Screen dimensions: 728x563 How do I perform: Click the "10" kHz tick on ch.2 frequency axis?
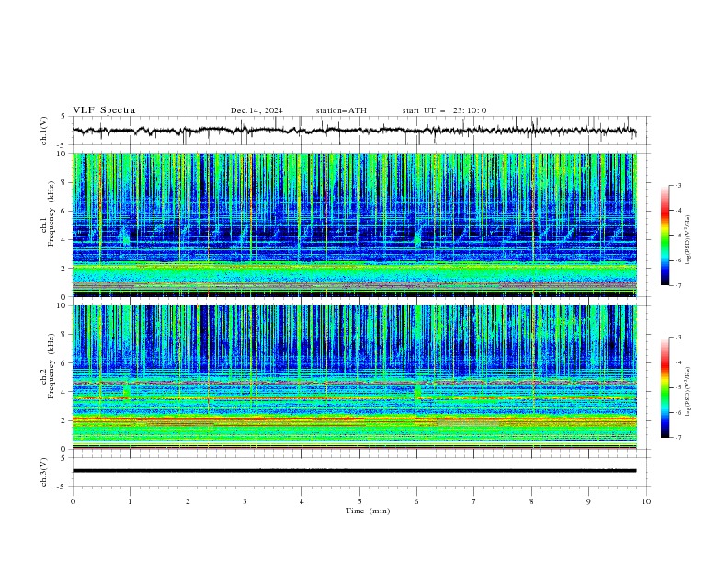click(63, 305)
